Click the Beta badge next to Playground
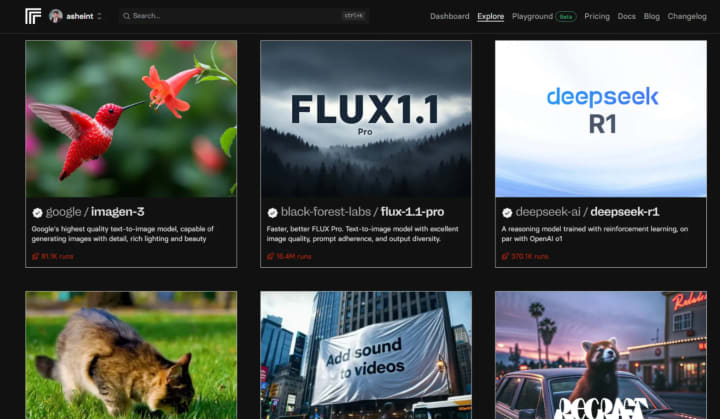The height and width of the screenshot is (419, 720). (x=566, y=17)
